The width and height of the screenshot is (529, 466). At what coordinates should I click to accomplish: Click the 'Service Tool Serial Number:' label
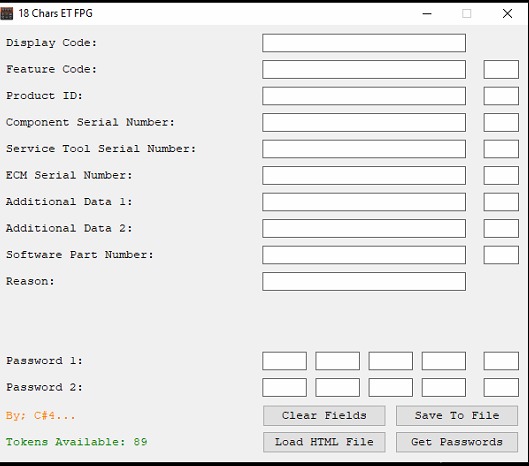[101, 149]
